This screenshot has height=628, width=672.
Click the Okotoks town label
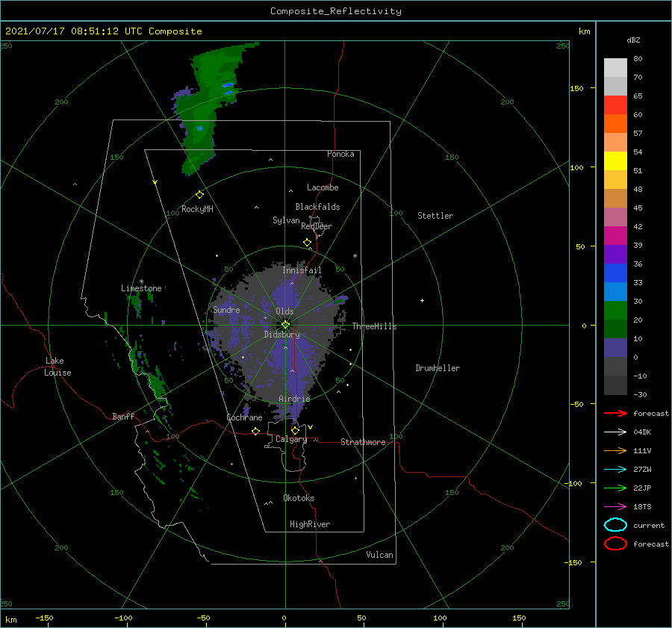[299, 498]
